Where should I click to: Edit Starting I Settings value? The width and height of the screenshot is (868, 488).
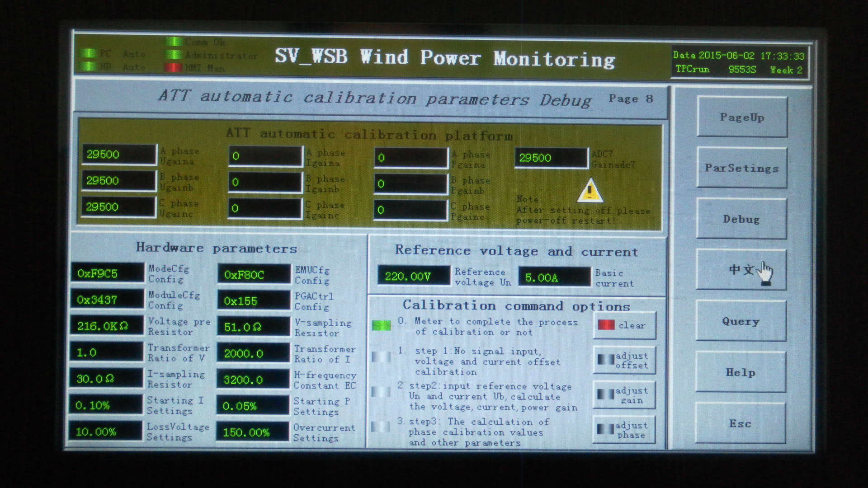tap(106, 405)
